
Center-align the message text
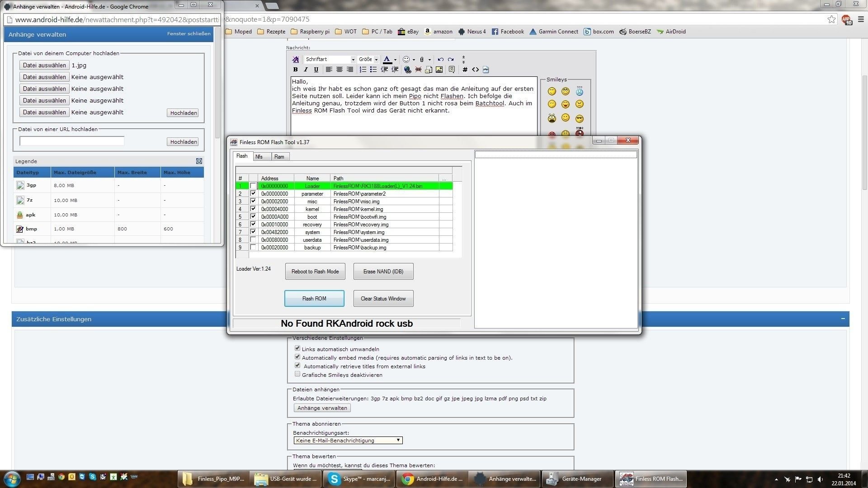click(339, 70)
